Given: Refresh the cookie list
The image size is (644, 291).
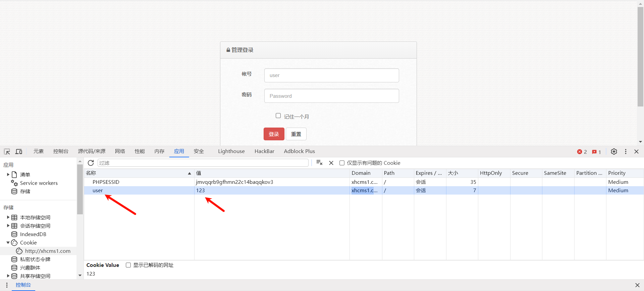Looking at the screenshot, I should [x=91, y=163].
